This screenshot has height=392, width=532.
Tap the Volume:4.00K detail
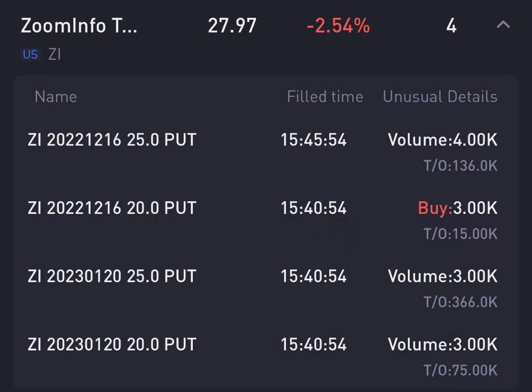[x=442, y=140]
